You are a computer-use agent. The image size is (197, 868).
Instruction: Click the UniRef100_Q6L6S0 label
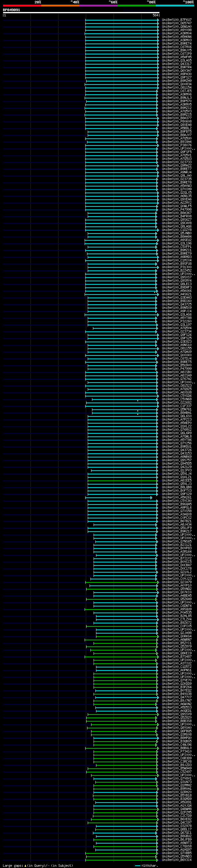(176, 416)
